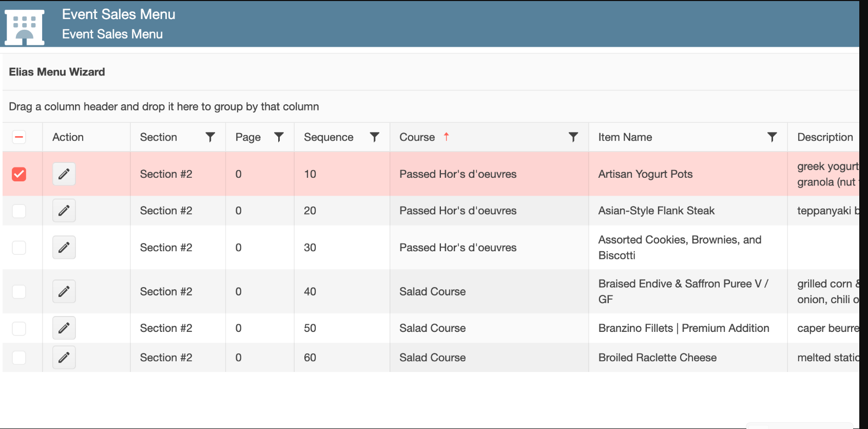
Task: Click the Course sort arrow indicator
Action: coord(446,137)
